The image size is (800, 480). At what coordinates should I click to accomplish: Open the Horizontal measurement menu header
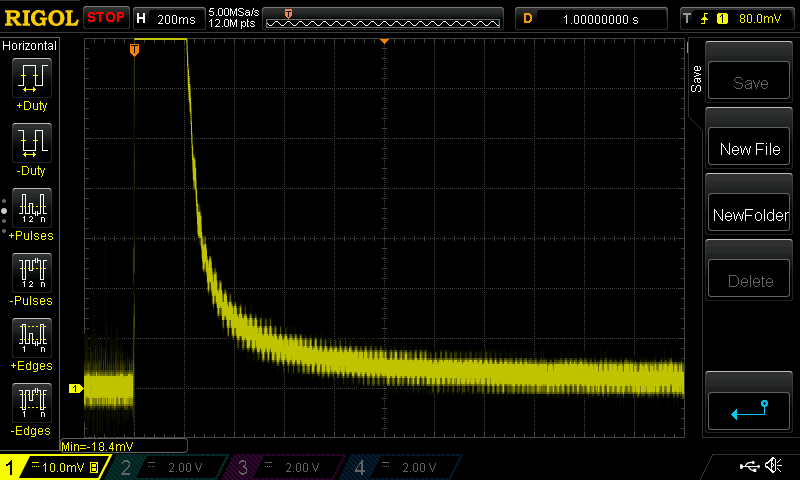click(30, 46)
